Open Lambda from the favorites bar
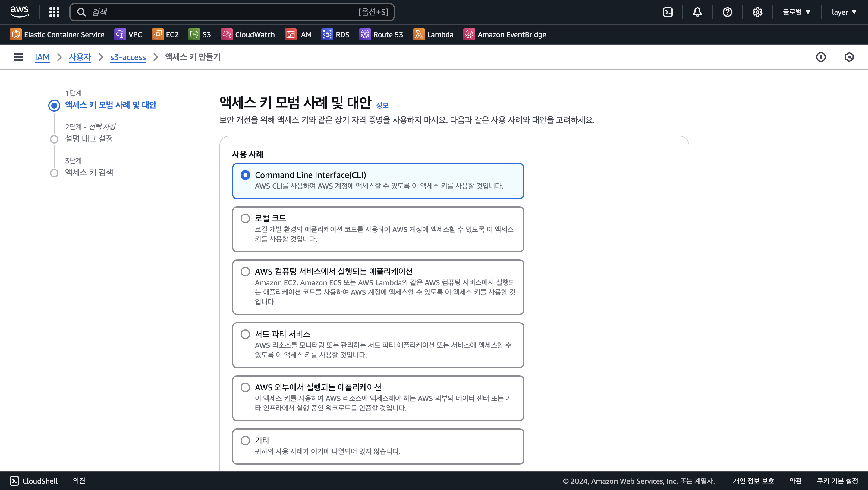The height and width of the screenshot is (490, 868). (433, 34)
